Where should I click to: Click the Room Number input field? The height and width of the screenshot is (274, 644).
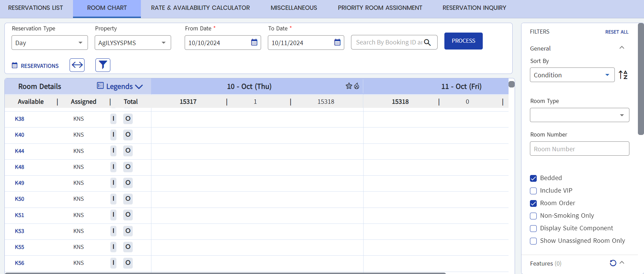pos(579,149)
